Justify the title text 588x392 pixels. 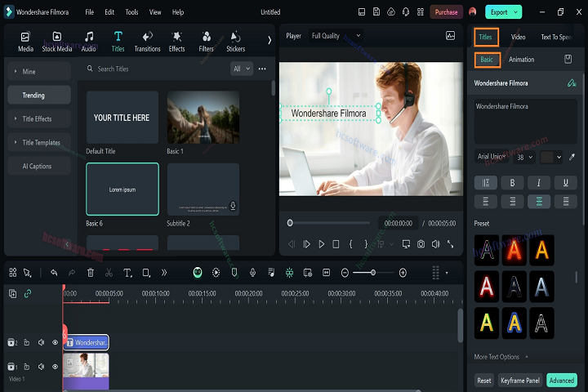[x=566, y=202]
